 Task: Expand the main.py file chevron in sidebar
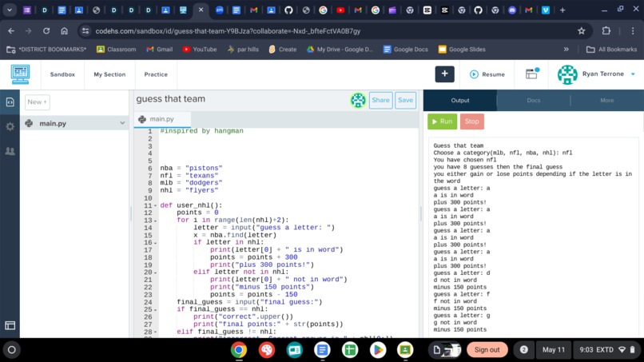pos(122,123)
